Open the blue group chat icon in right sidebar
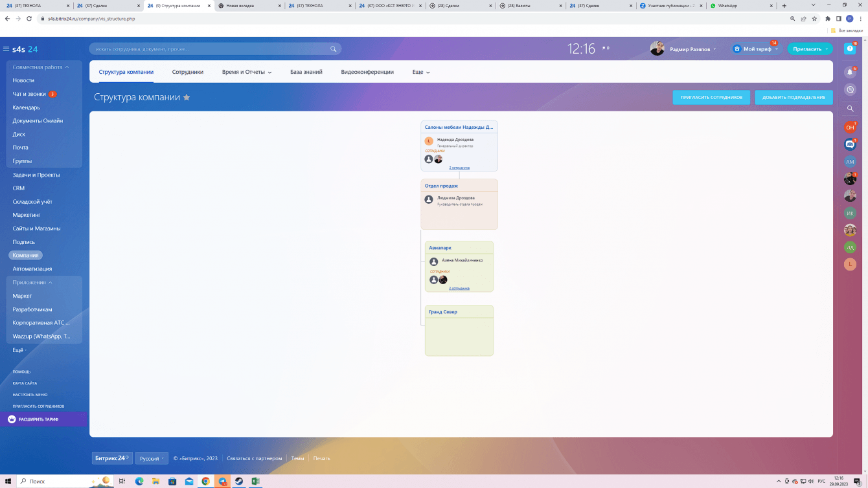Image resolution: width=868 pixels, height=488 pixels. tap(850, 145)
